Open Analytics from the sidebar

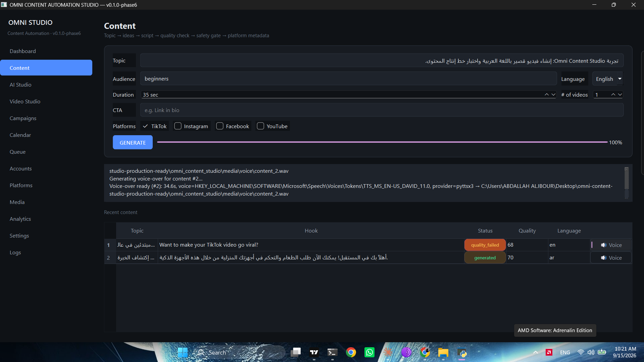[46, 219]
